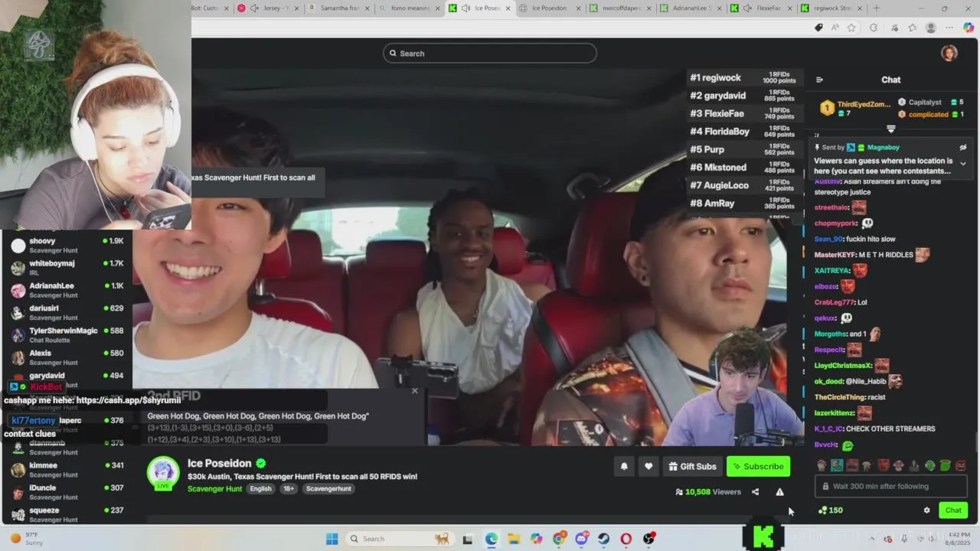Click the Ice Poseidon channel avatar

tap(163, 472)
